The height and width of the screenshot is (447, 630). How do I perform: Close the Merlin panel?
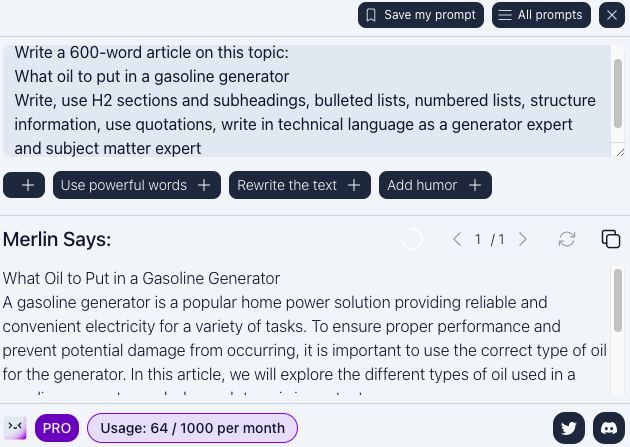(x=612, y=15)
